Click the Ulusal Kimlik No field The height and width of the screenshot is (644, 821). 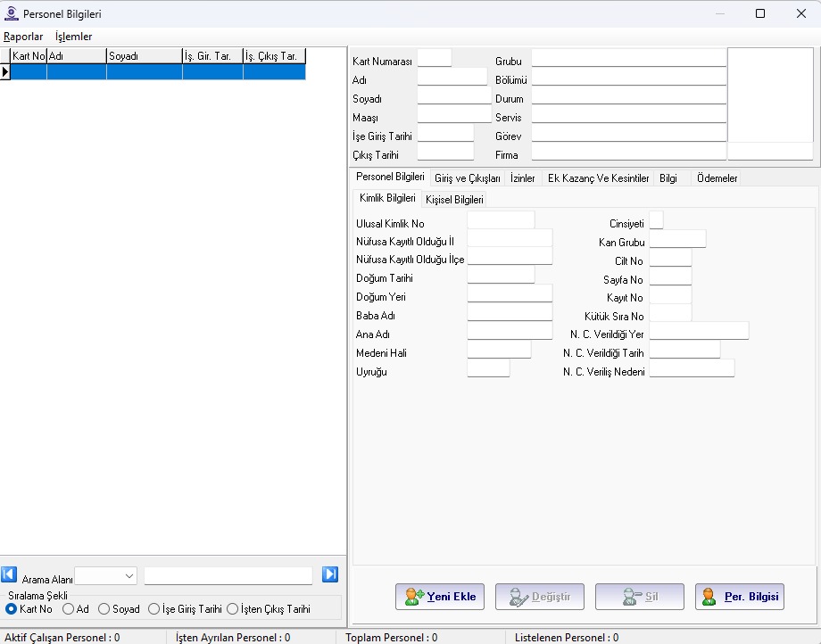click(501, 220)
